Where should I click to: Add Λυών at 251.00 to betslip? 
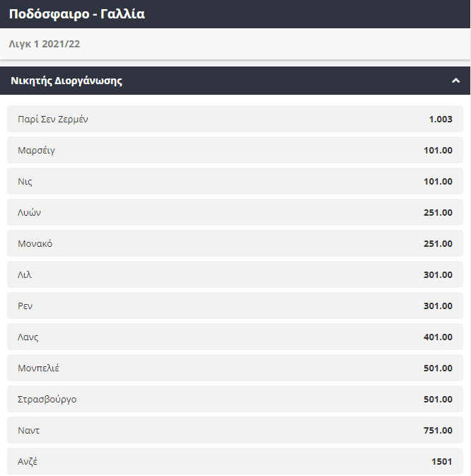235,212
